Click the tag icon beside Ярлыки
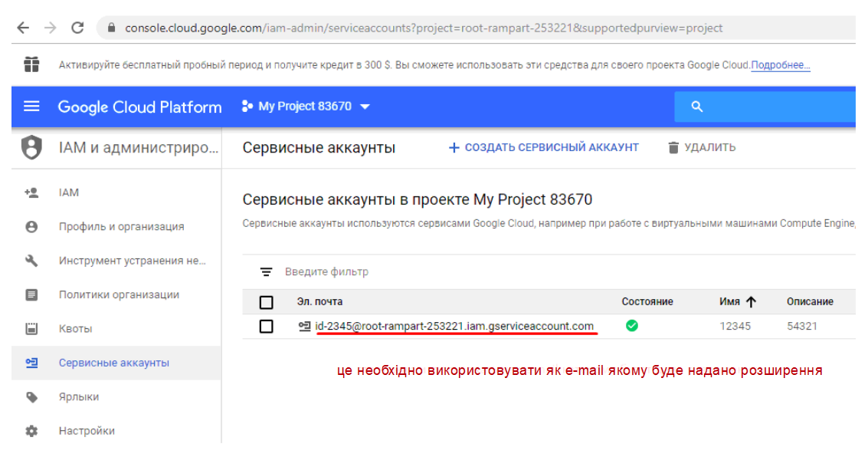868x457 pixels. tap(31, 397)
